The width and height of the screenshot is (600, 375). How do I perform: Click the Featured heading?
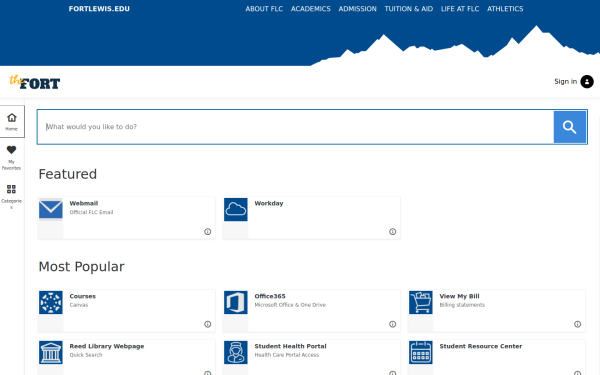click(68, 174)
